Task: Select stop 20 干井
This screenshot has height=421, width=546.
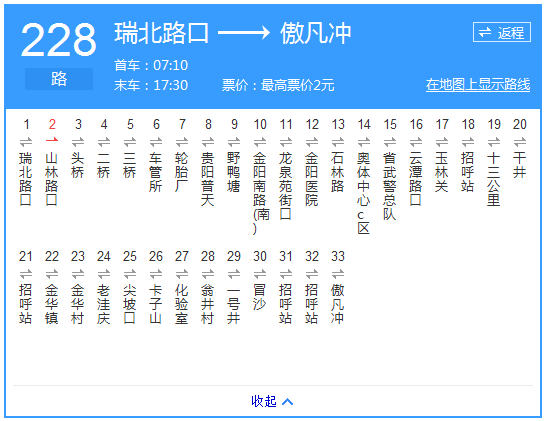Action: [520, 165]
